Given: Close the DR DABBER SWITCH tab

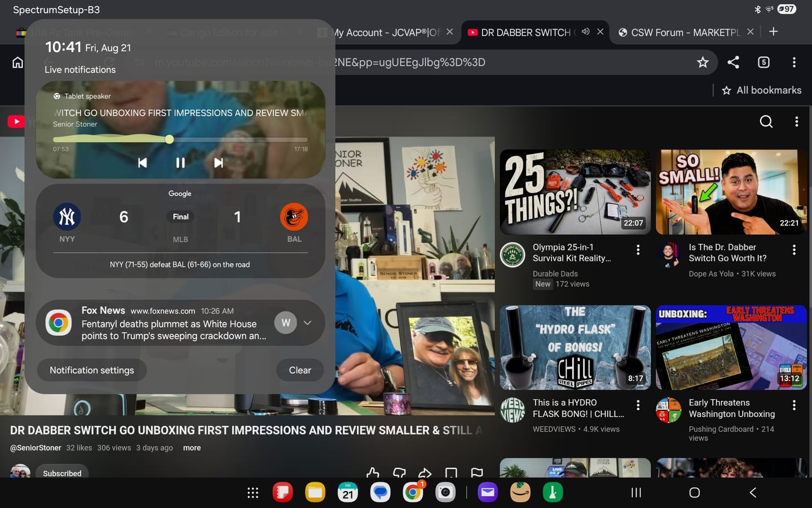Looking at the screenshot, I should [x=600, y=32].
